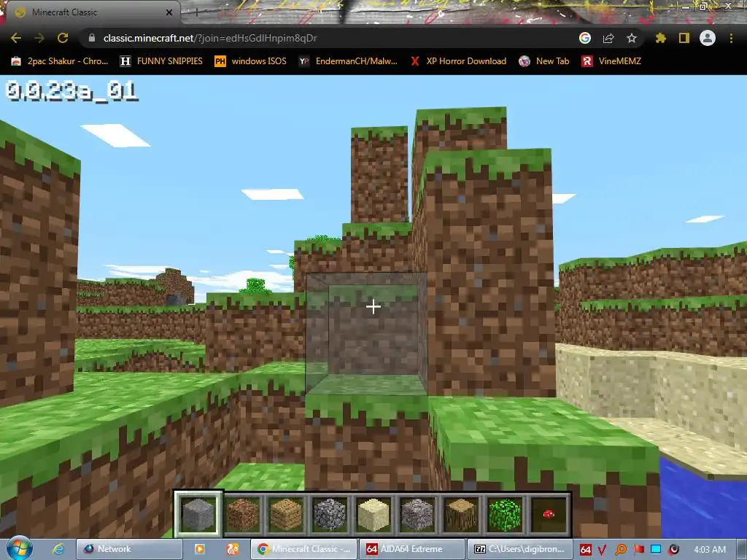Click the 0.0.23a_01 version text
This screenshot has height=560, width=747.
pos(71,90)
